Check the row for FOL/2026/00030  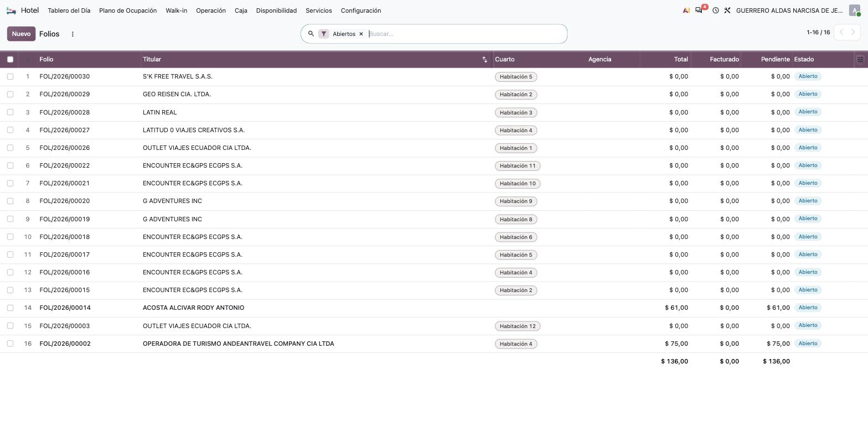[x=10, y=76]
